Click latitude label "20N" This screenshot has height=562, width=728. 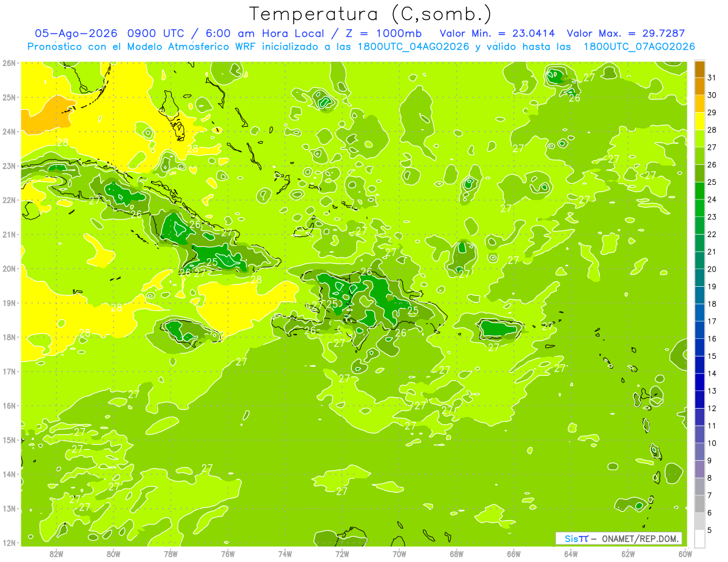[x=9, y=269]
